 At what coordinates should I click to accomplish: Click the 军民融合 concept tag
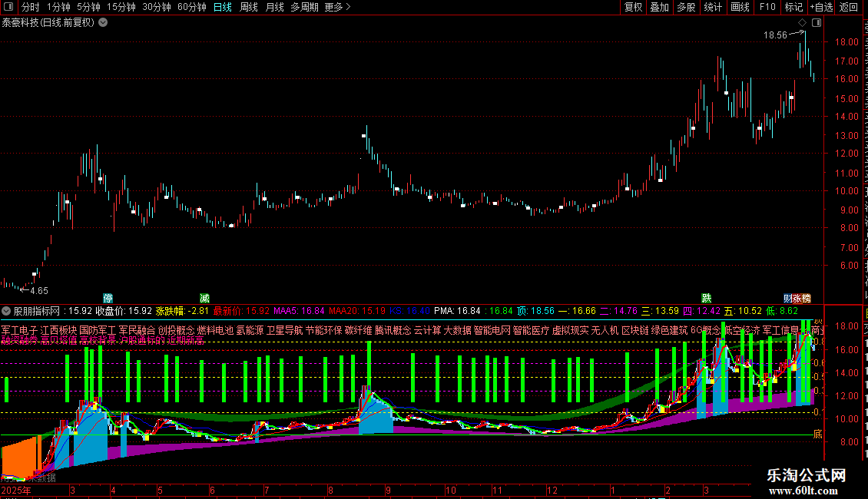[137, 330]
